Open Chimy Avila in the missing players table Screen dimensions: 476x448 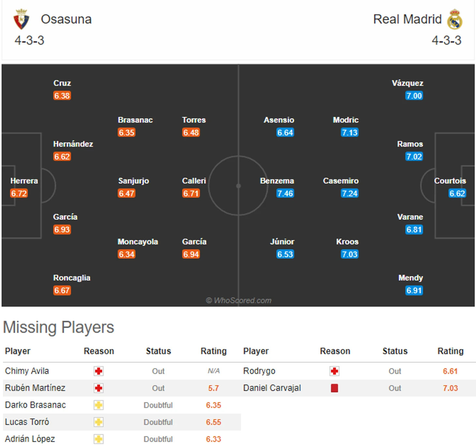(27, 371)
